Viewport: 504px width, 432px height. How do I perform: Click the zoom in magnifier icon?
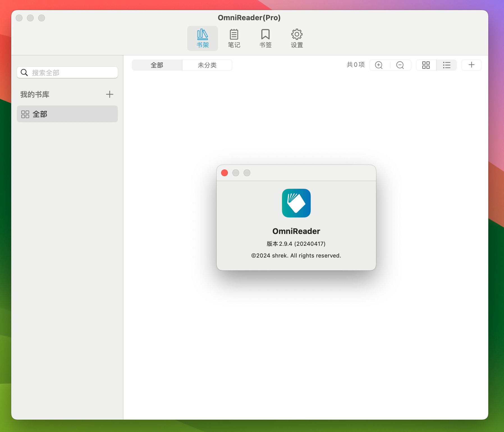tap(379, 65)
